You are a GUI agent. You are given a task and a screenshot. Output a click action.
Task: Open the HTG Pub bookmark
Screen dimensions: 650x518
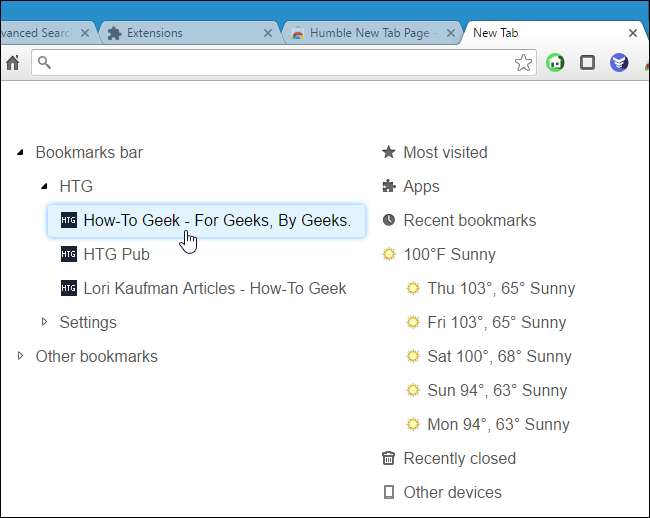(116, 255)
